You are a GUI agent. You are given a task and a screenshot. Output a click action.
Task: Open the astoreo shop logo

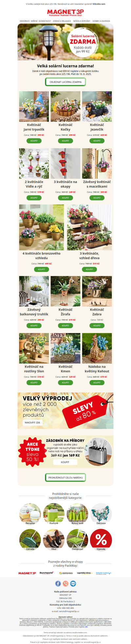click(x=66, y=573)
